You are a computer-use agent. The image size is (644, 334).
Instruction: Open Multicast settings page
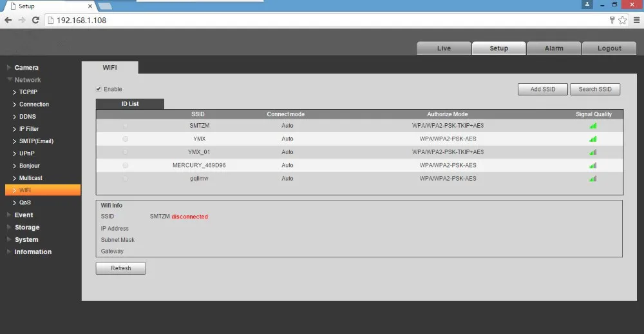tap(30, 178)
